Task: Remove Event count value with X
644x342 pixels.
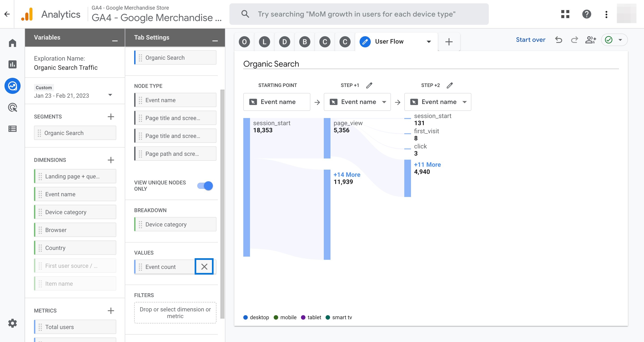Action: [x=204, y=266]
